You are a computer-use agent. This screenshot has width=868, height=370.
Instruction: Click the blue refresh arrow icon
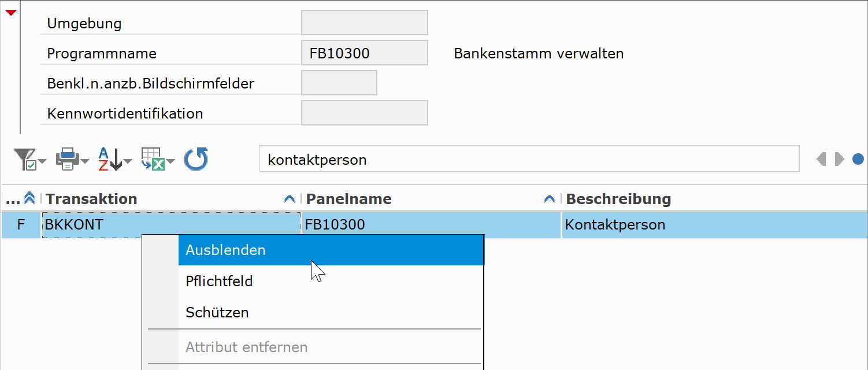pos(196,159)
